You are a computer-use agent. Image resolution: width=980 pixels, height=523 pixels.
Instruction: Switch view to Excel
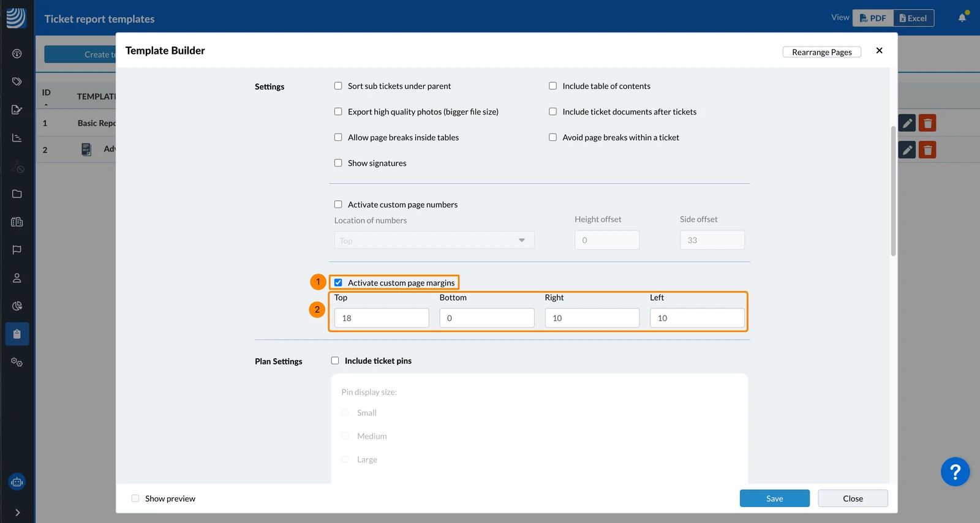[x=913, y=18]
